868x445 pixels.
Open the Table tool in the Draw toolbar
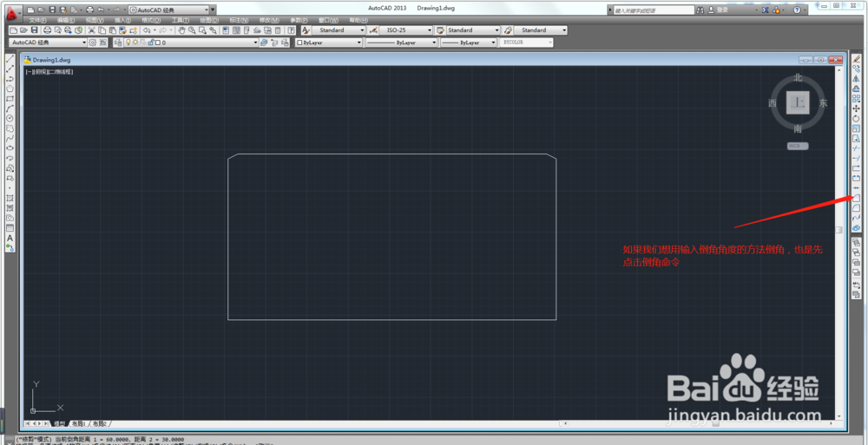10,228
